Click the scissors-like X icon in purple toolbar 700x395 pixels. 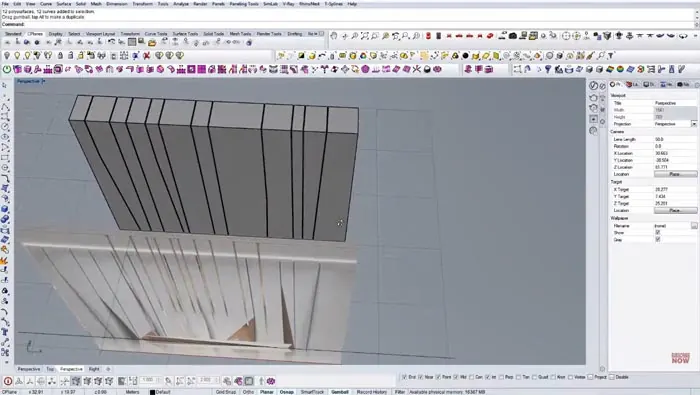417,69
